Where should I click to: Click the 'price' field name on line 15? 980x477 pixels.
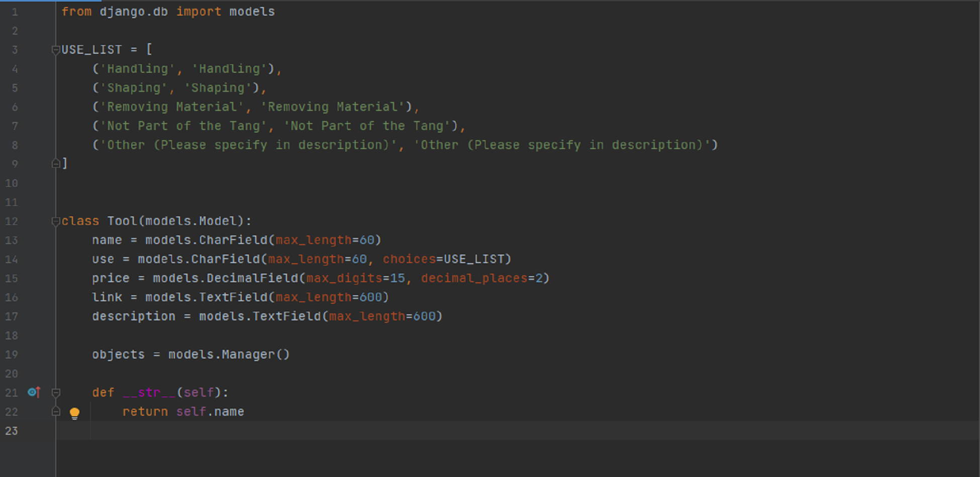[111, 279]
